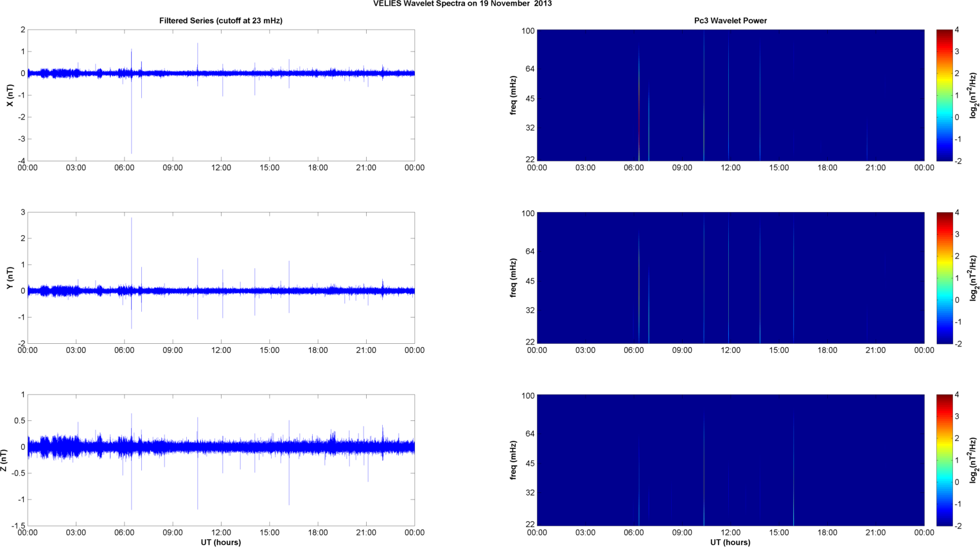The image size is (980, 547).
Task: Click "freq (mHz)" label of the top spectrogram
Action: (513, 95)
